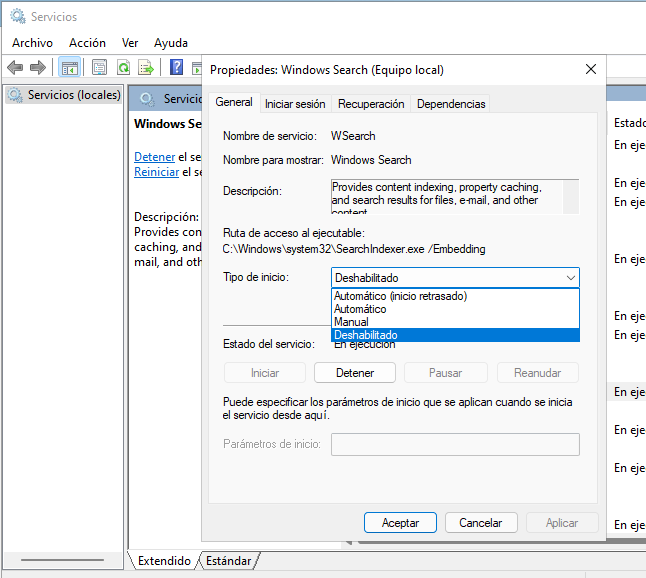Image resolution: width=646 pixels, height=578 pixels.
Task: Switch to the Extendido view tab
Action: (x=164, y=561)
